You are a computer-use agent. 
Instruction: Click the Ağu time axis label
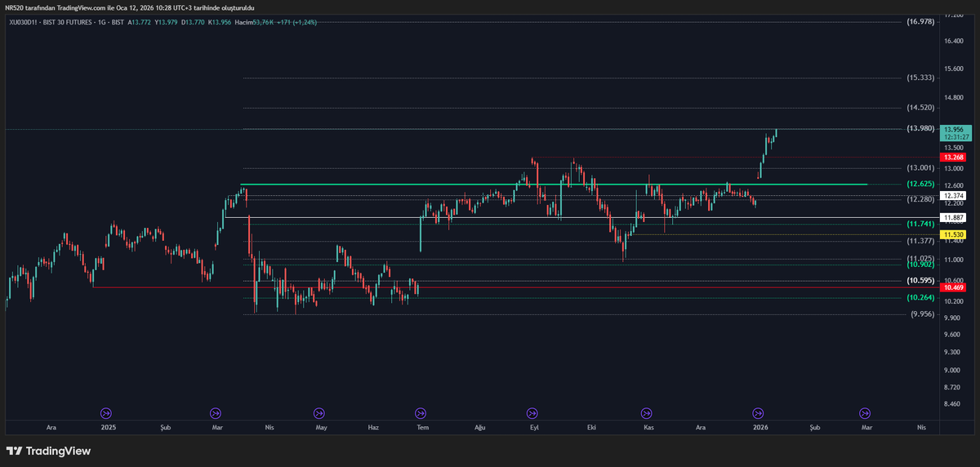pos(479,427)
